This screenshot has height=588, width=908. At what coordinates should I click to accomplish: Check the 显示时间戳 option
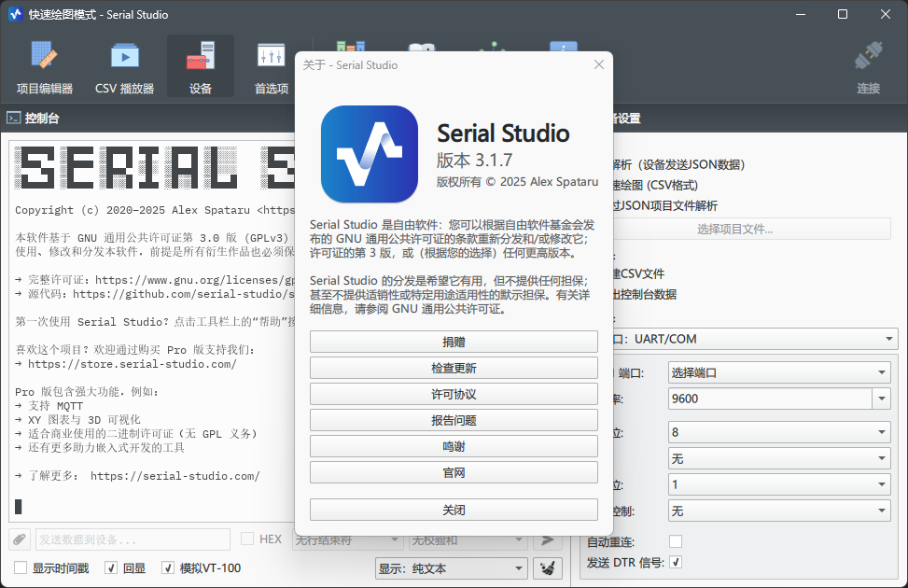coord(21,567)
